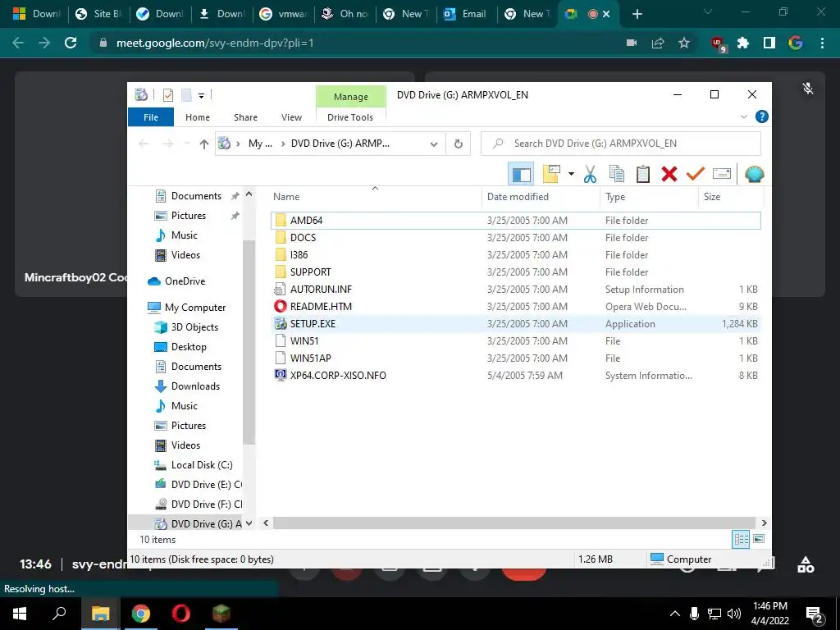Select the AUTORUN.INF file
The image size is (840, 630).
click(x=515, y=290)
